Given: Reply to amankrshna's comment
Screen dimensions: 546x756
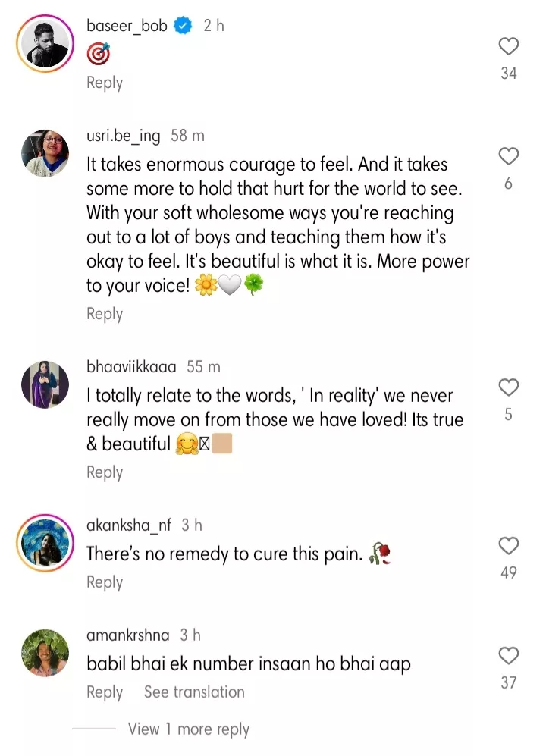Looking at the screenshot, I should (x=105, y=692).
